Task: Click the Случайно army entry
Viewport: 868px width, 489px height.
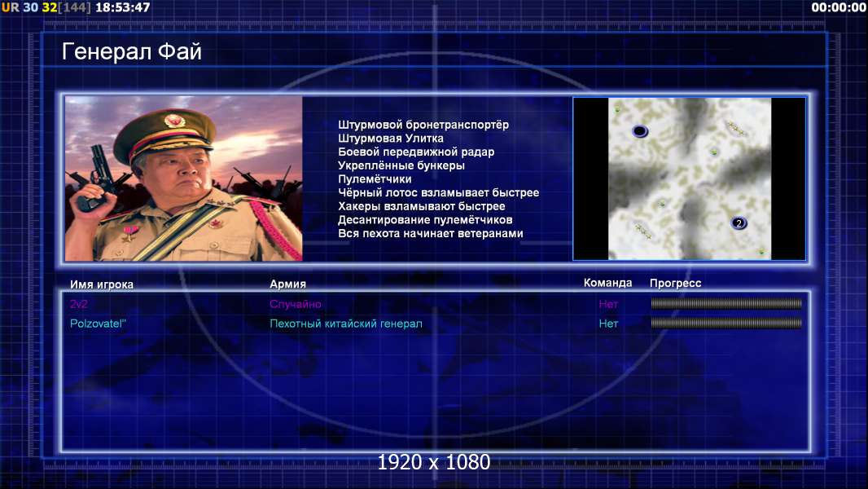Action: (x=295, y=304)
